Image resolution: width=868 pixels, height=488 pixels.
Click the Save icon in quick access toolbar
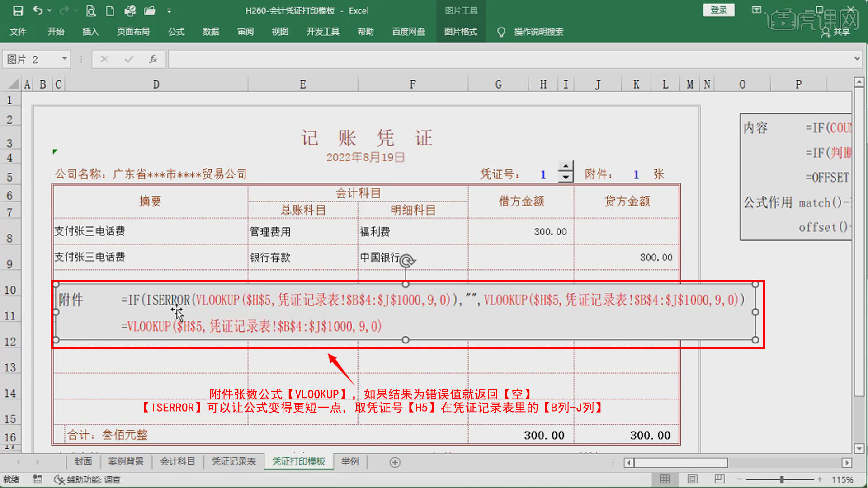(18, 10)
